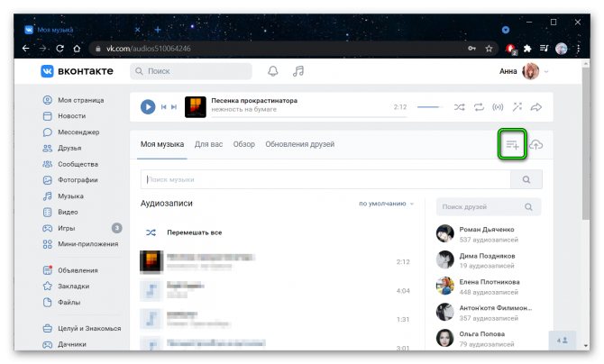Screen dimensions: 604x364
Task: Open saved passwords key icon
Action: [471, 49]
